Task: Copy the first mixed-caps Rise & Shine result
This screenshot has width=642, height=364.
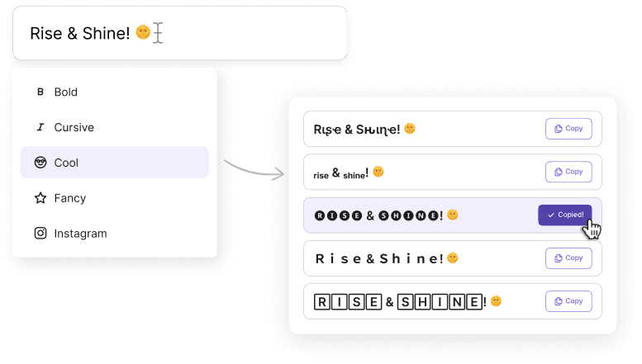Action: tap(568, 129)
